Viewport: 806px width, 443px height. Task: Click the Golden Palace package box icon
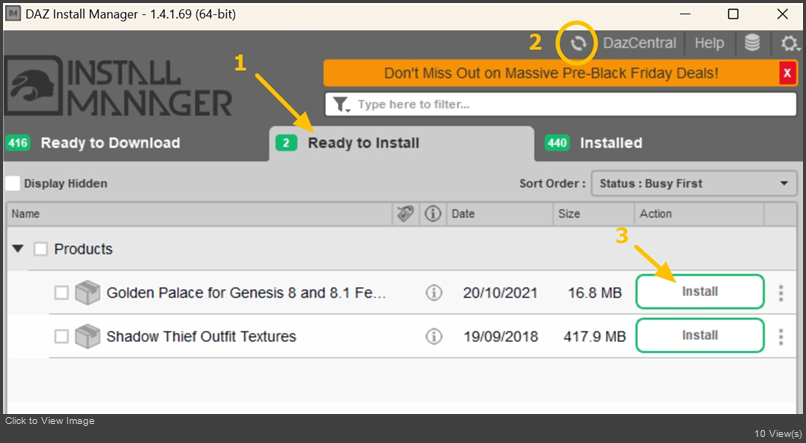tap(87, 292)
